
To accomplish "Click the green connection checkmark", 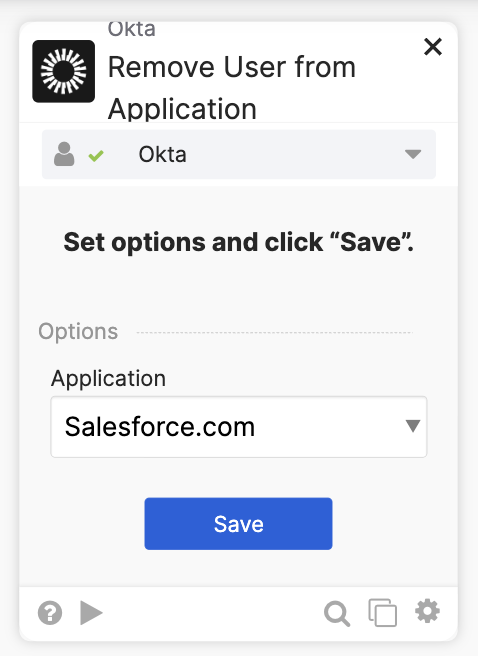I will click(96, 156).
